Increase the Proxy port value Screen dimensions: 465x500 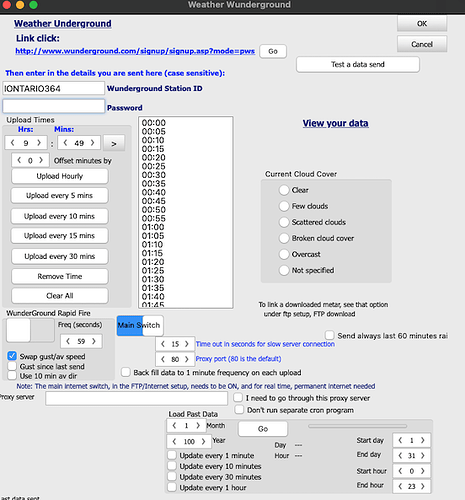pyautogui.click(x=187, y=359)
